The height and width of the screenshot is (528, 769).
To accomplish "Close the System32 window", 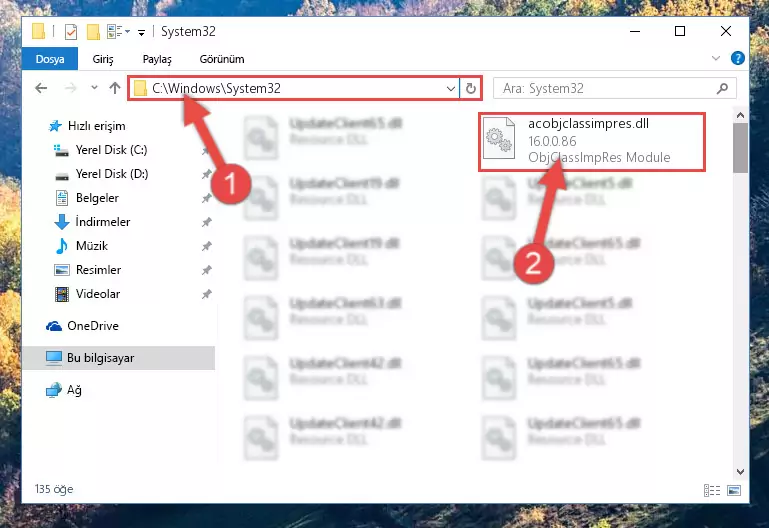I will [726, 31].
